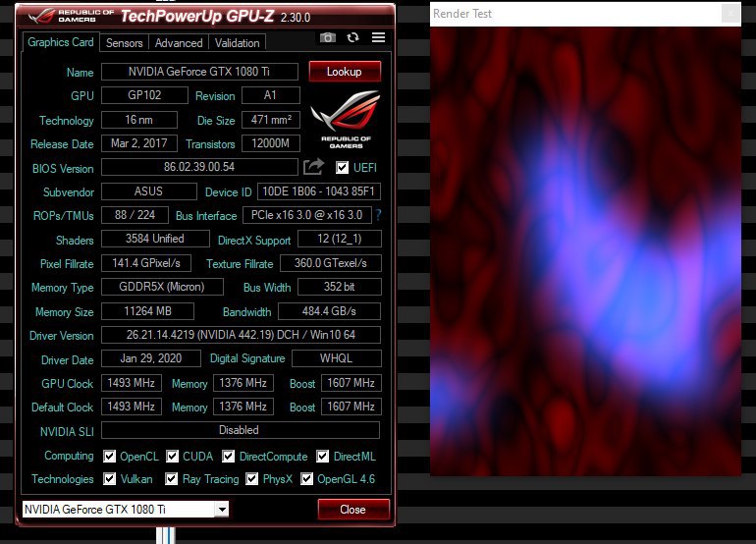
Task: Click the Release Date field Mar 2, 2017
Action: coord(139,143)
